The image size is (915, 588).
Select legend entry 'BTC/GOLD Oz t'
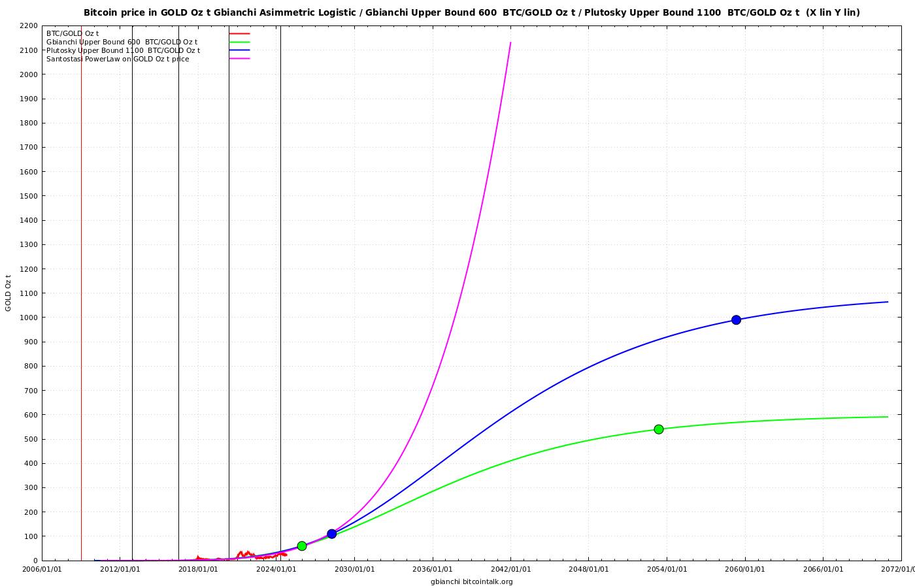pos(73,33)
